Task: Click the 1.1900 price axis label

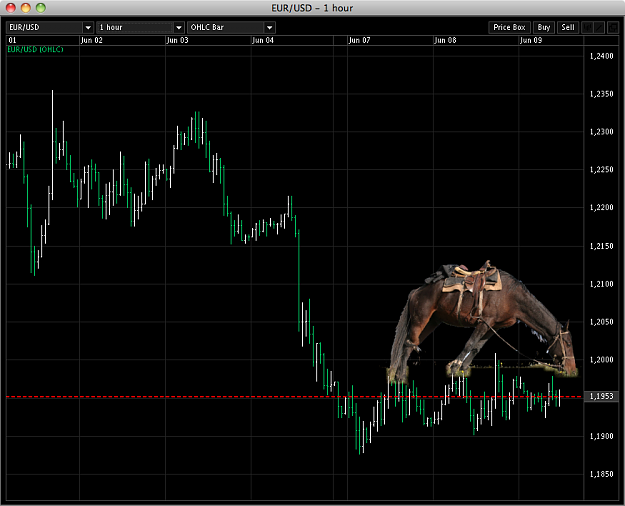Action: (601, 437)
